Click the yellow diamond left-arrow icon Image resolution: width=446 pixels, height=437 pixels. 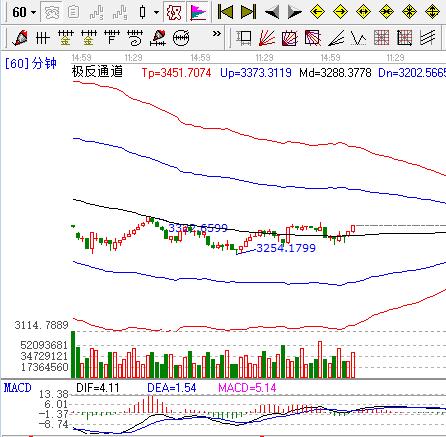pos(317,12)
